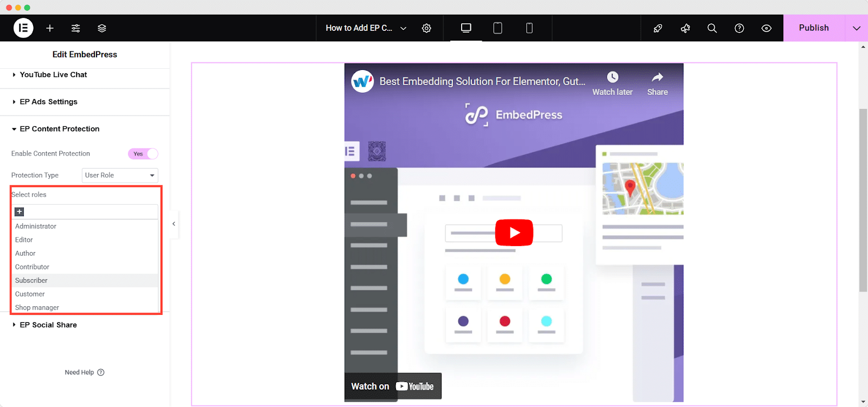Select Shop manager role
Screen dimensions: 868x407
point(85,307)
